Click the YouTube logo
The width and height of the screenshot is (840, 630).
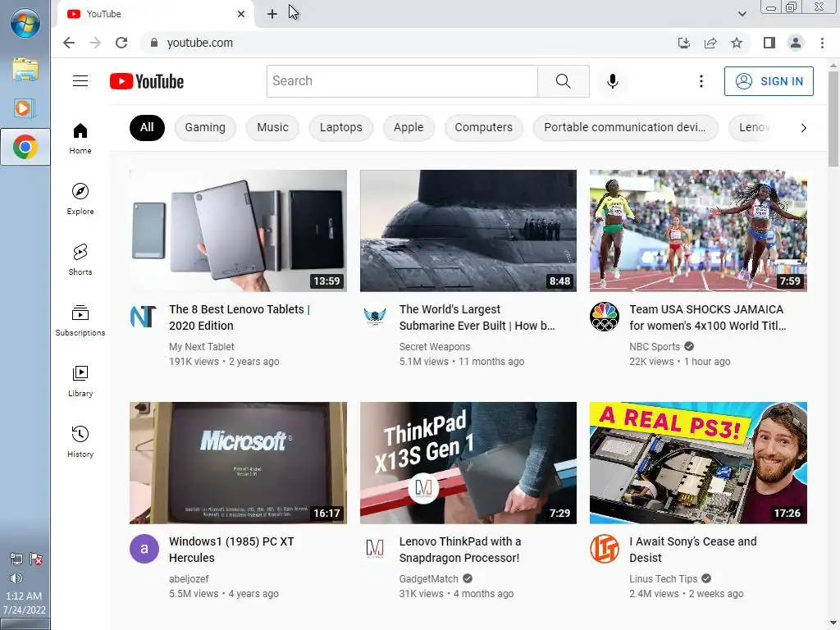pos(147,81)
